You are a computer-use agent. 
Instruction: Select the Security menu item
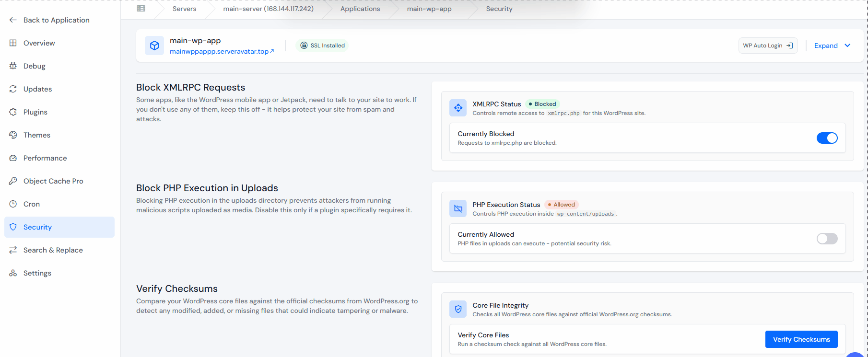(59, 227)
